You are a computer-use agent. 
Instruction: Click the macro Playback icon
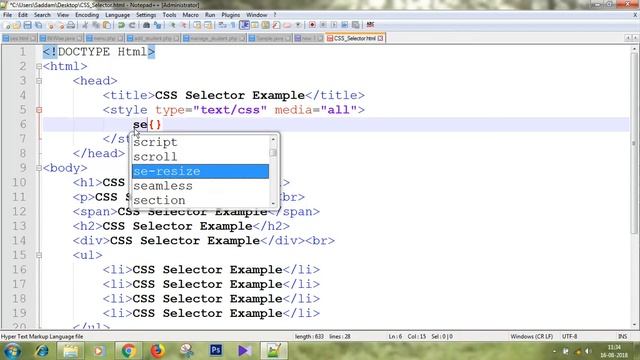334,25
